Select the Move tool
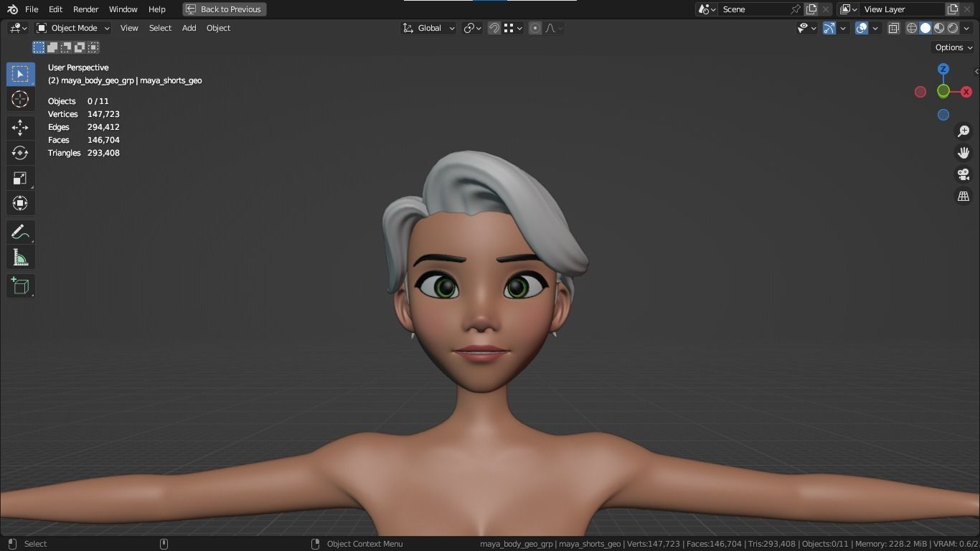This screenshot has width=980, height=551. click(x=20, y=128)
